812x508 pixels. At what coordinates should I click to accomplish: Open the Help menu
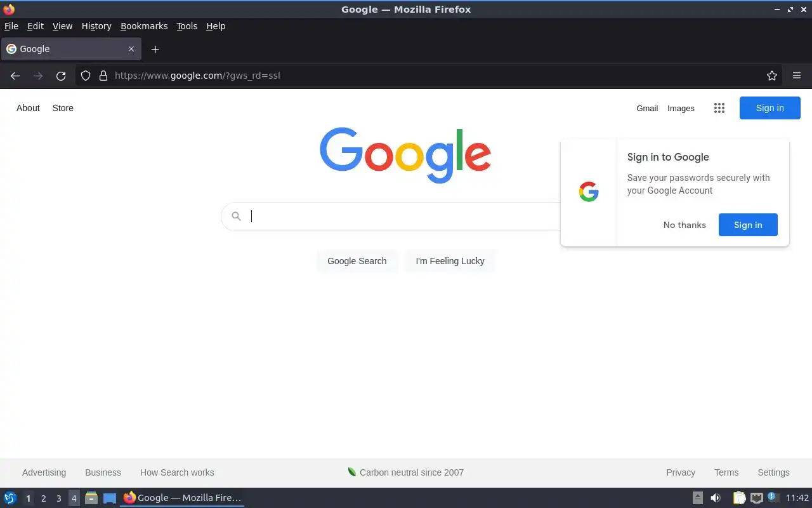click(216, 26)
